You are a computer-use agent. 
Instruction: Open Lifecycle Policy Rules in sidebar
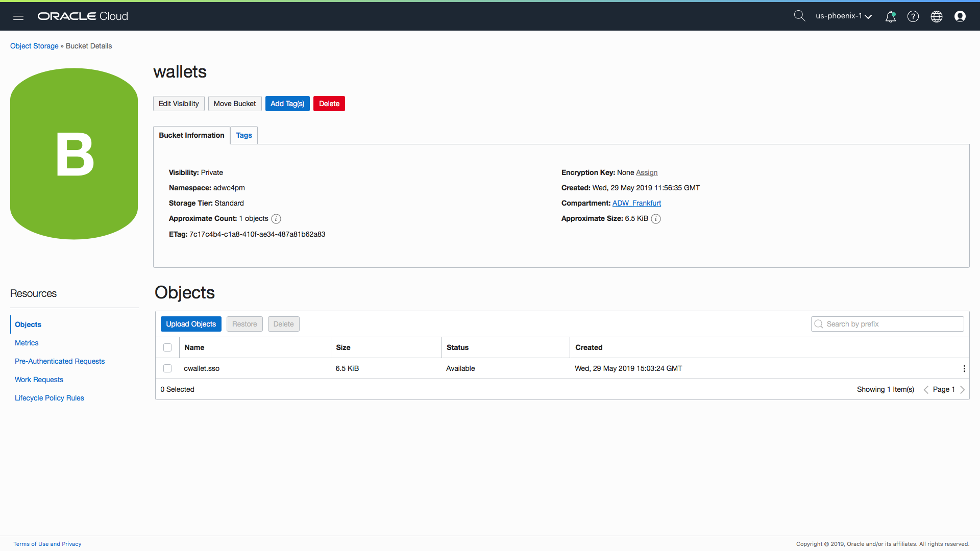pyautogui.click(x=50, y=398)
